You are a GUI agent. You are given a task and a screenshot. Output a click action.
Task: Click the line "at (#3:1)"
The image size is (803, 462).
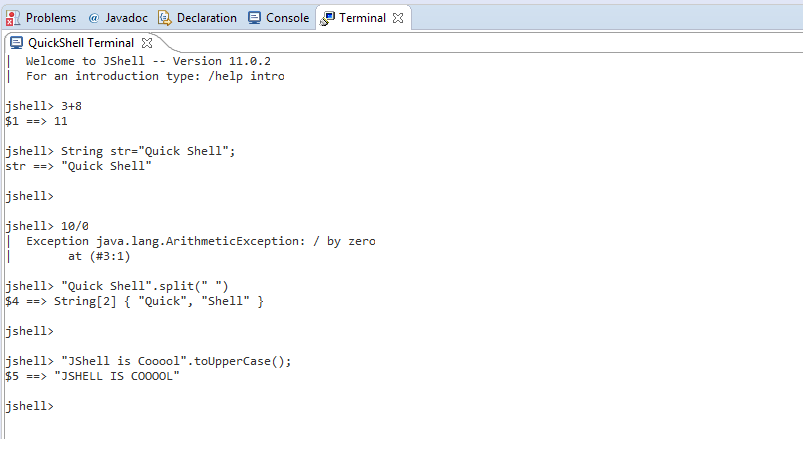99,256
